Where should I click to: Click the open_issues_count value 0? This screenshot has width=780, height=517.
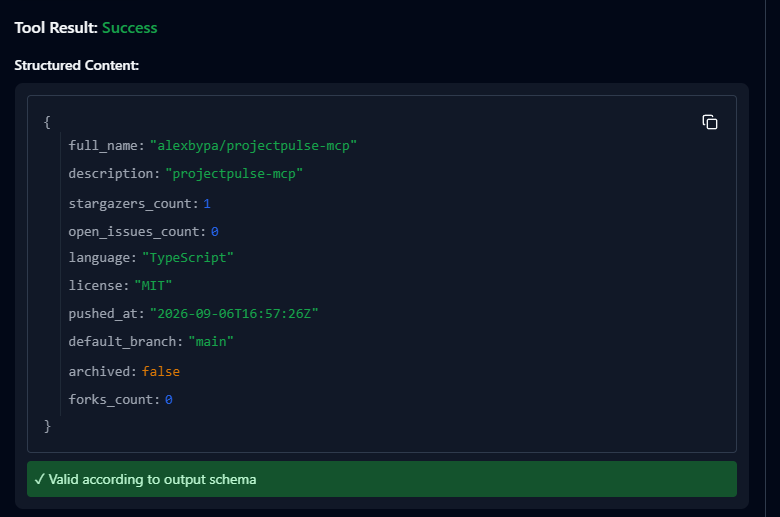pyautogui.click(x=214, y=231)
